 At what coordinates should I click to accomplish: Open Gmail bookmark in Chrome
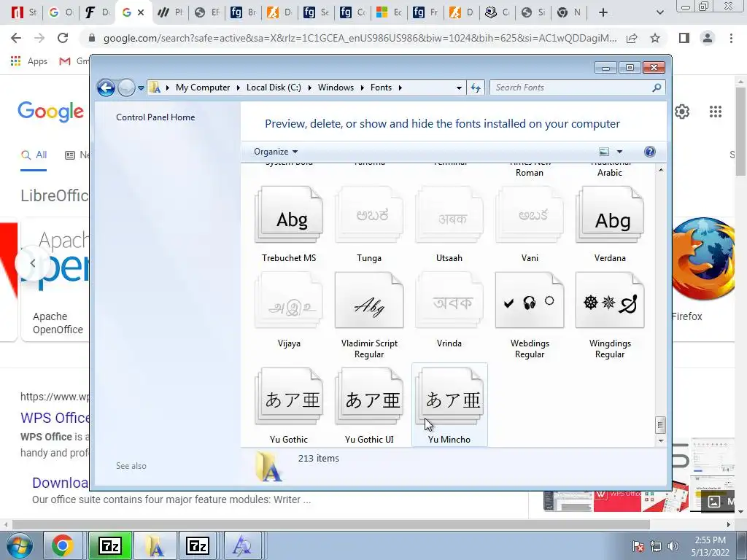74,61
